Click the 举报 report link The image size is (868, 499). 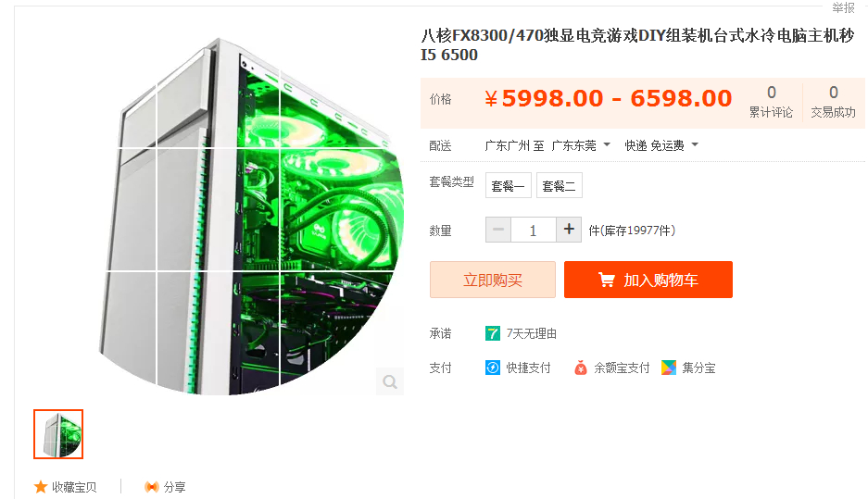[x=843, y=7]
